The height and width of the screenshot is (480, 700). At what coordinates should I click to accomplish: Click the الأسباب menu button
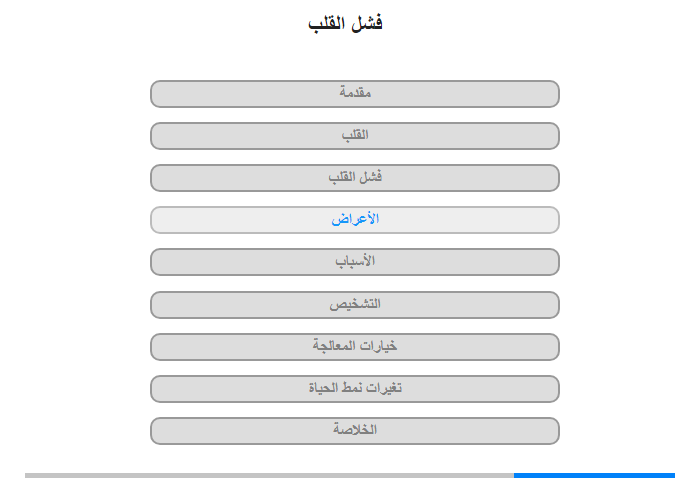(355, 262)
